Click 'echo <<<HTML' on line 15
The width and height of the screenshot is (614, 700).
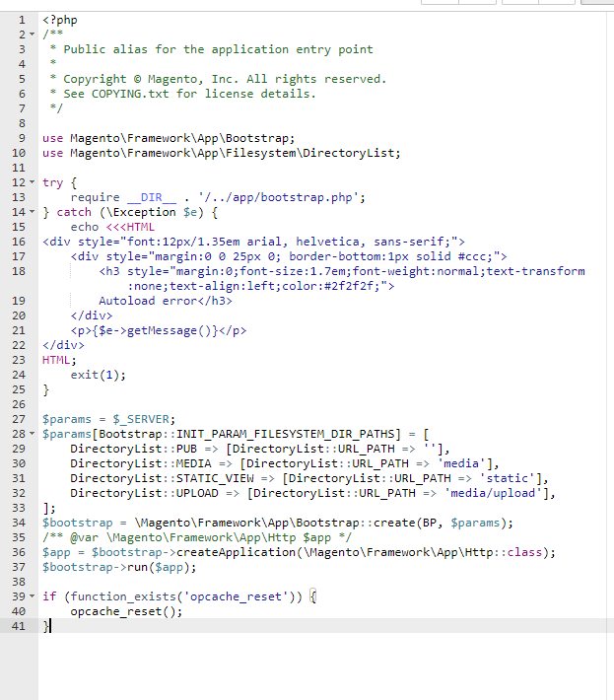tap(112, 227)
